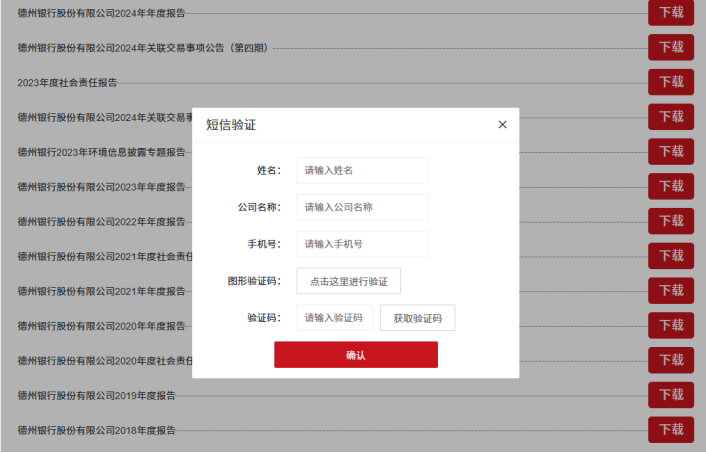
Task: Download 2024年关联交易事项公告（第四期）
Action: click(x=671, y=47)
